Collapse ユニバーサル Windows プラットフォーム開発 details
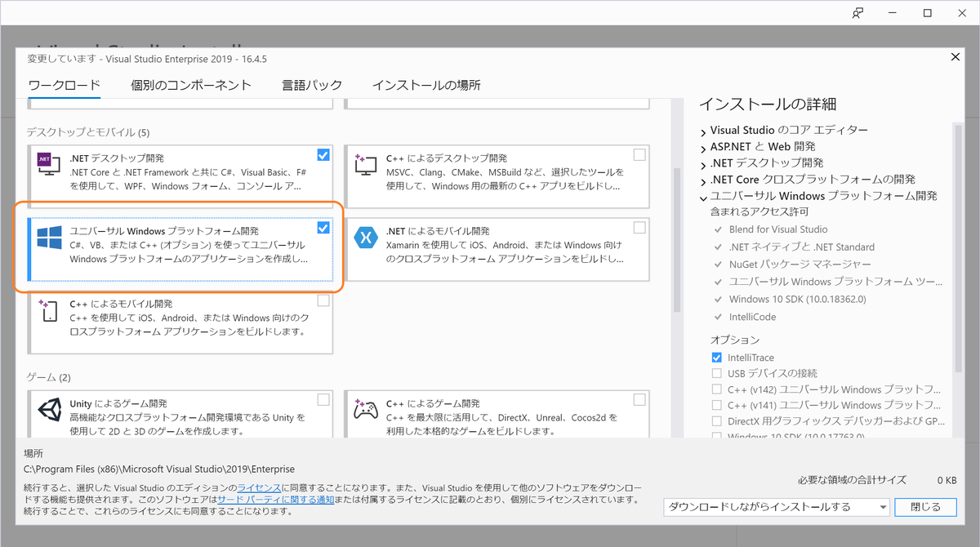This screenshot has height=547, width=980. pyautogui.click(x=703, y=197)
